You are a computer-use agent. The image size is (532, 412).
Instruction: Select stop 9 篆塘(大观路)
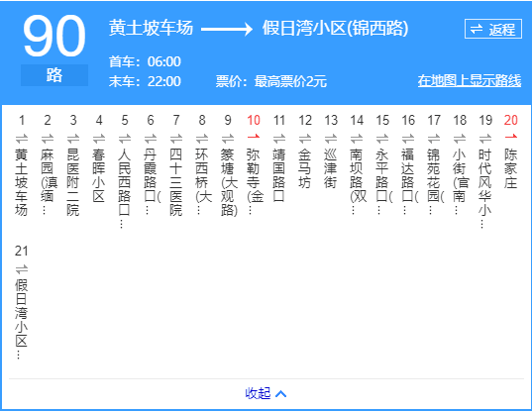click(x=229, y=182)
